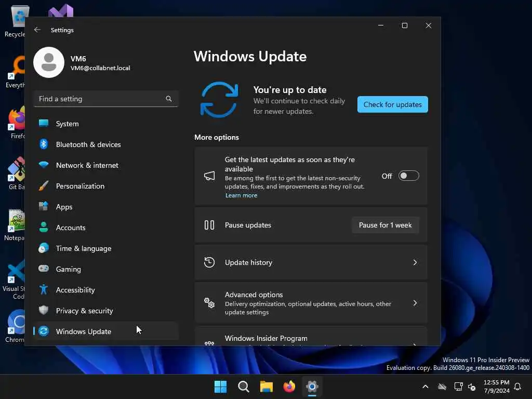This screenshot has height=399, width=532.
Task: Open System settings
Action: [x=106, y=124]
